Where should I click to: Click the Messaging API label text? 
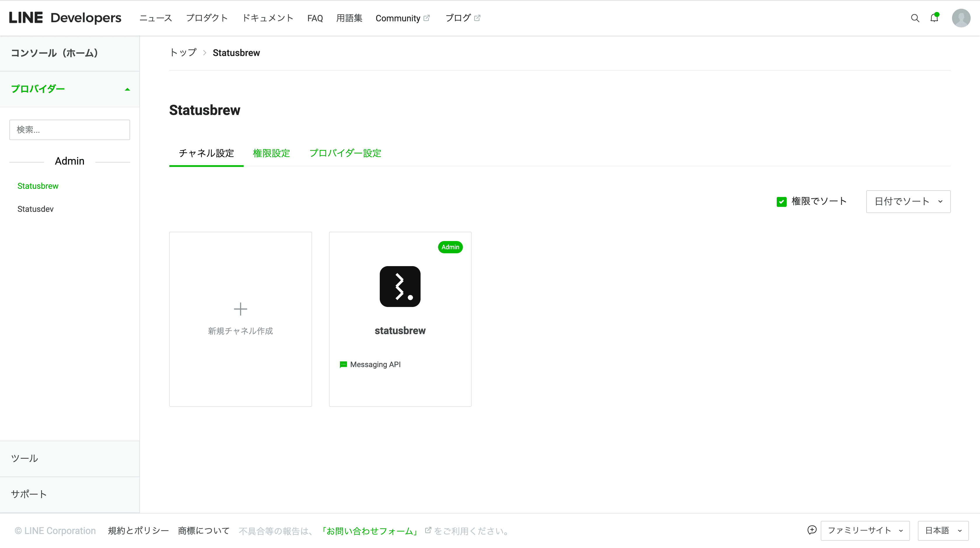(375, 364)
